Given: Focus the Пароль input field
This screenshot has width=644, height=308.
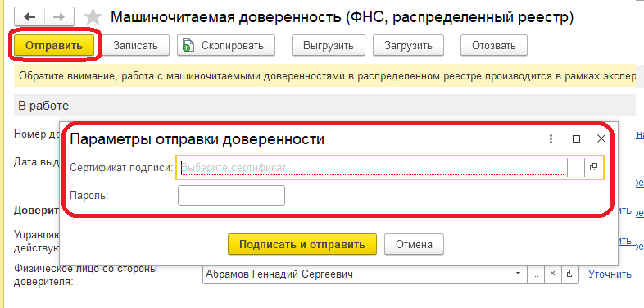Looking at the screenshot, I should (x=231, y=195).
